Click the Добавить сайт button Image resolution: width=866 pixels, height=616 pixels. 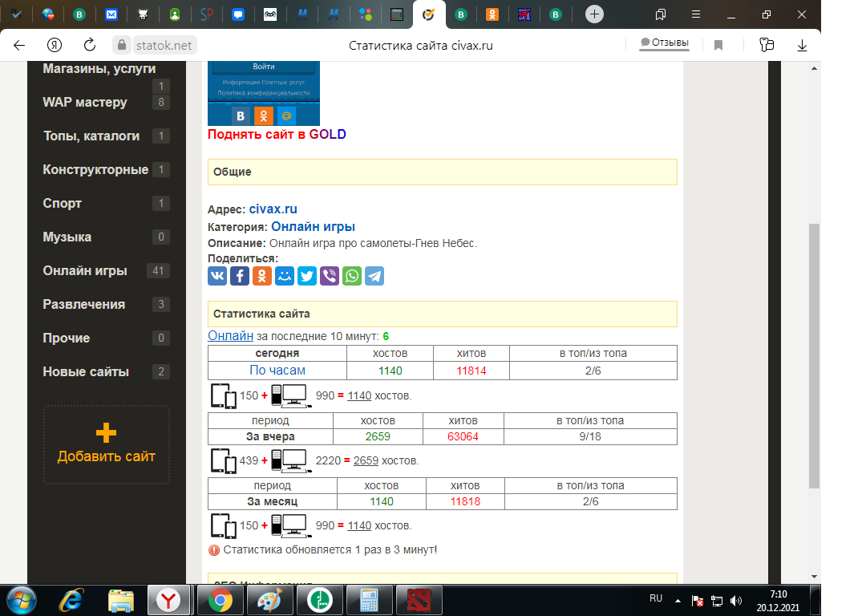[107, 445]
